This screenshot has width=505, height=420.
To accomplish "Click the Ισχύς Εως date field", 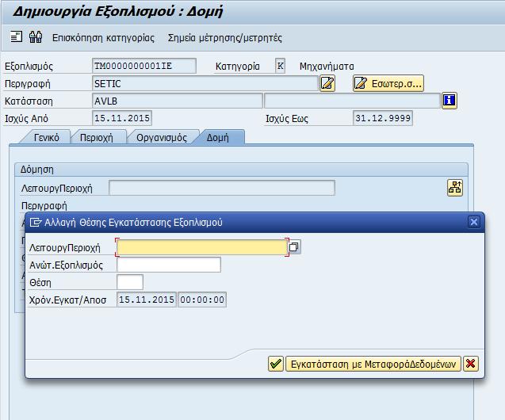I will click(383, 118).
